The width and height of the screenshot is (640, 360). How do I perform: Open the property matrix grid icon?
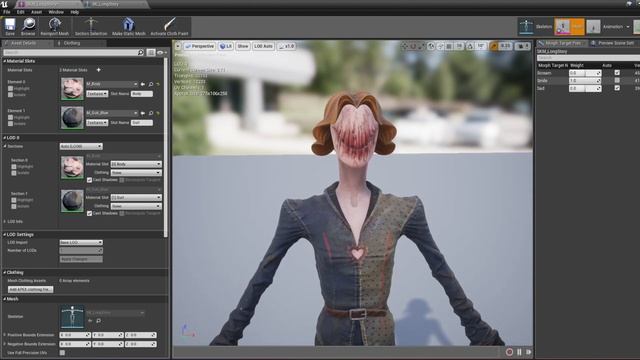pyautogui.click(x=151, y=52)
